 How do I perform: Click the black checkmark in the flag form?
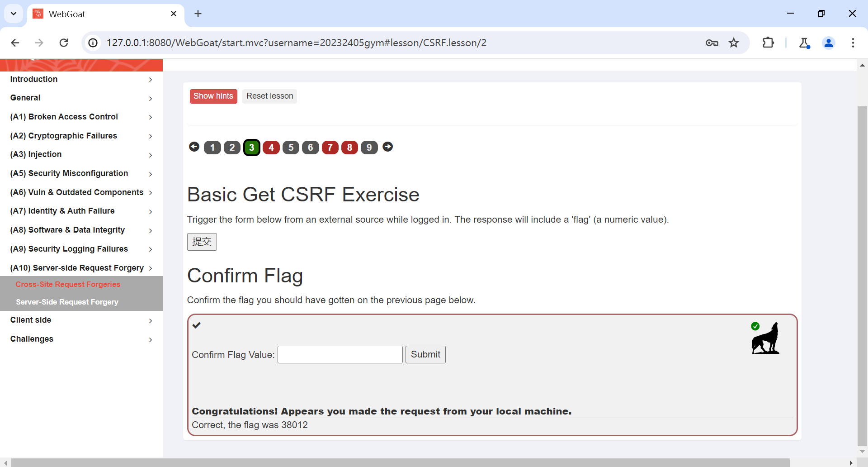196,325
